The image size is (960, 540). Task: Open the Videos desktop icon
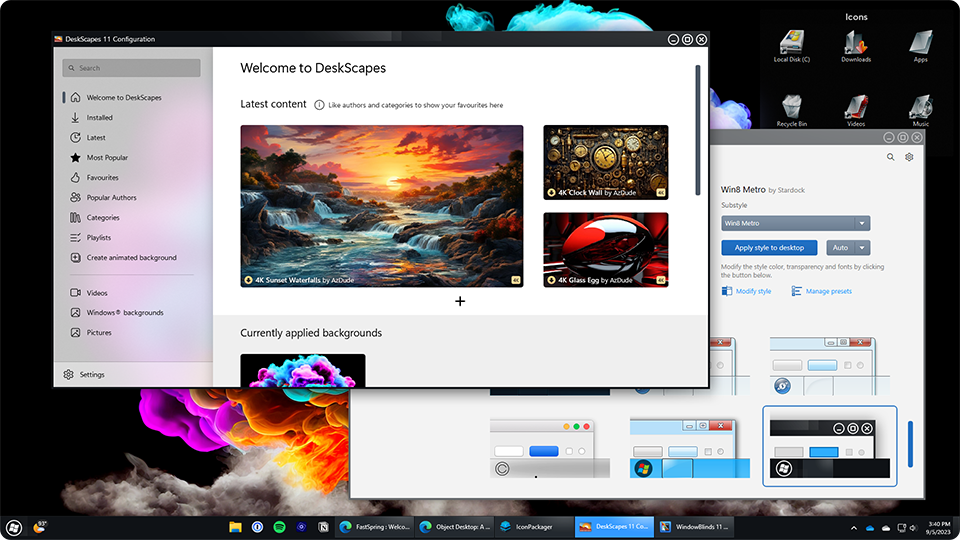pos(856,110)
